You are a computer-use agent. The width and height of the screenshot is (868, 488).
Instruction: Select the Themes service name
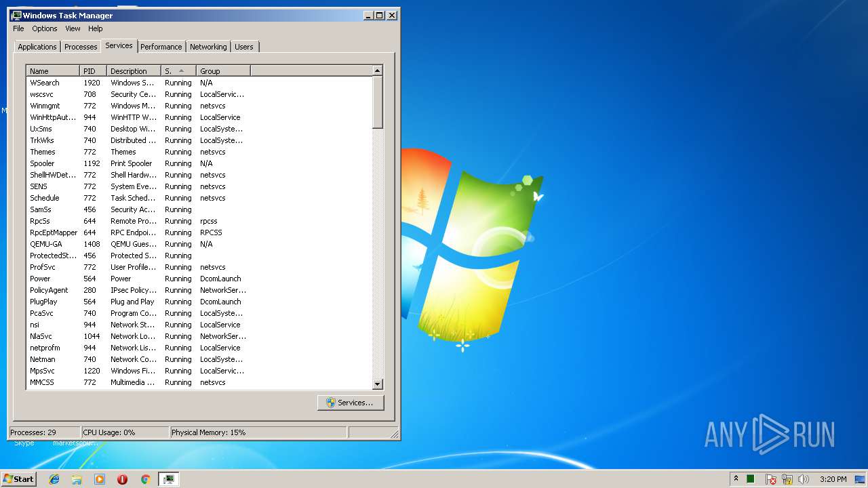coord(43,152)
